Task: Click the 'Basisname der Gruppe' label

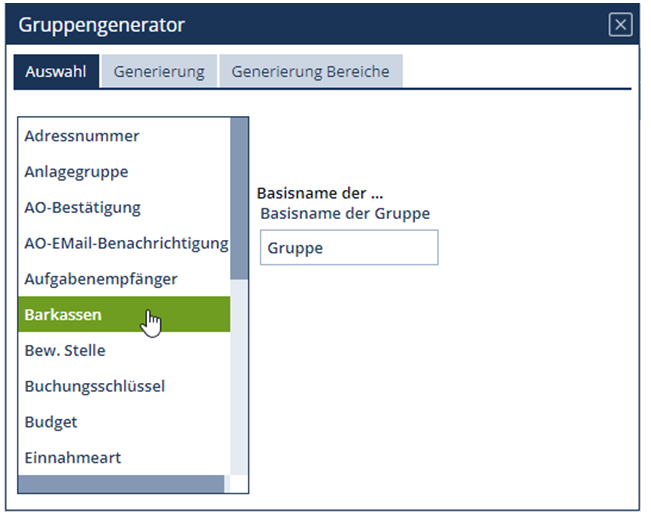Action: (x=344, y=213)
